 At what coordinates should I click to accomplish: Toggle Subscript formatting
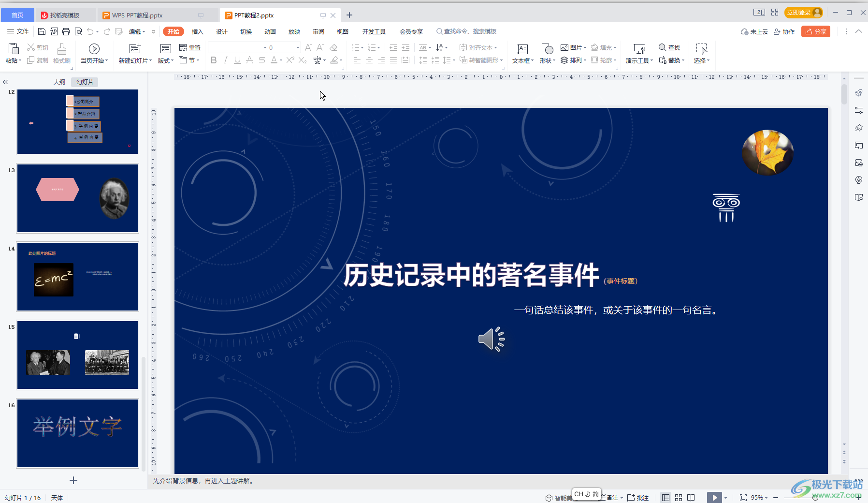[303, 60]
